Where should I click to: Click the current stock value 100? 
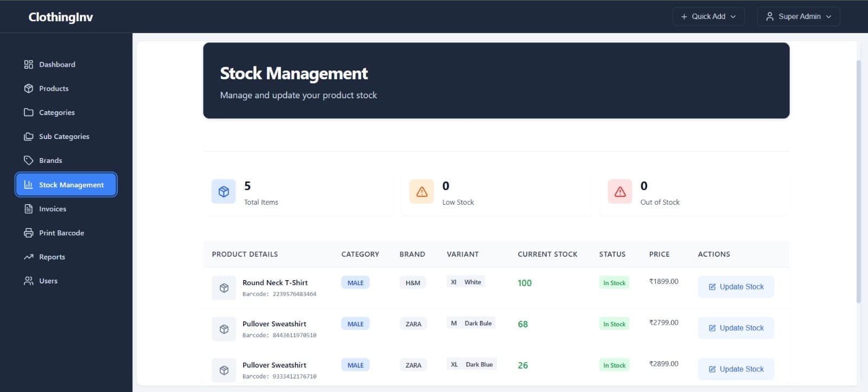[x=525, y=283]
